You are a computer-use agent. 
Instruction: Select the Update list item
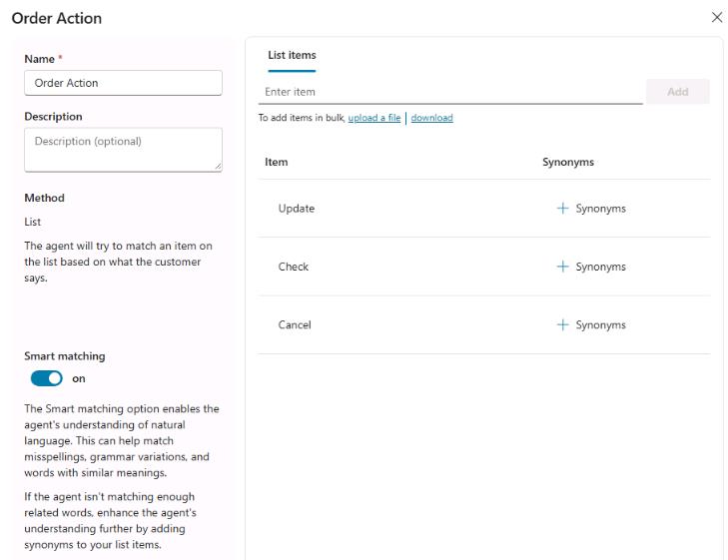point(297,209)
